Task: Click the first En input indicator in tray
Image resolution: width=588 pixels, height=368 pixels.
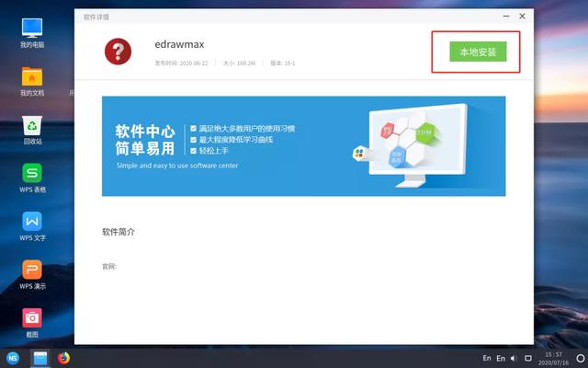Action: pyautogui.click(x=487, y=358)
